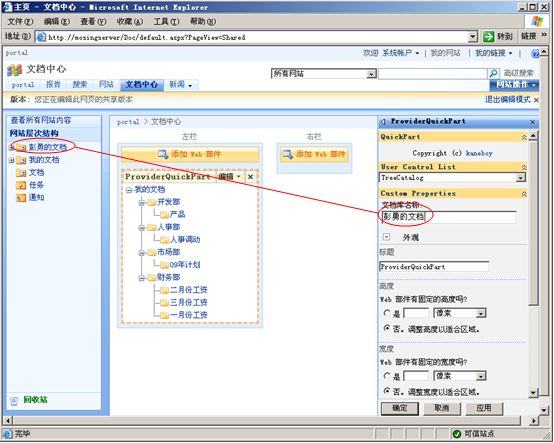This screenshot has height=443, width=554.
Task: Collapse the 外观 section toggle
Action: (387, 237)
